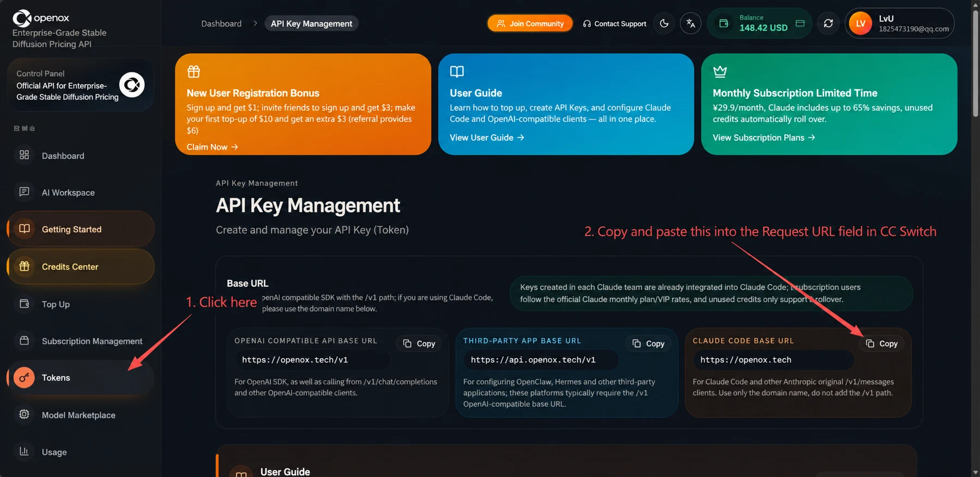Click the Subscription Management icon
Viewport: 980px width, 477px height.
coord(24,341)
